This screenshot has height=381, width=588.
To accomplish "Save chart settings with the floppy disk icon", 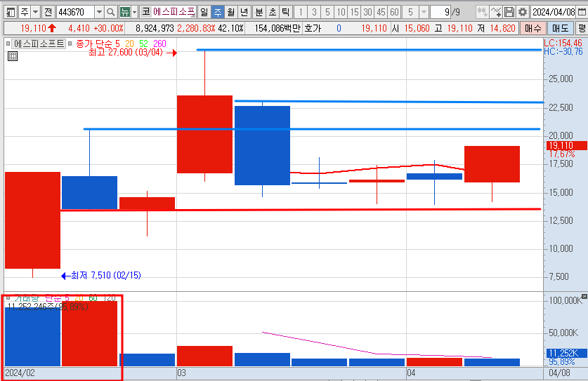I will pos(509,13).
